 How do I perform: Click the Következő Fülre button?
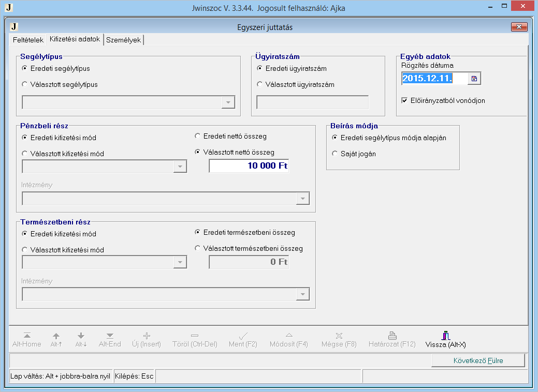click(478, 360)
